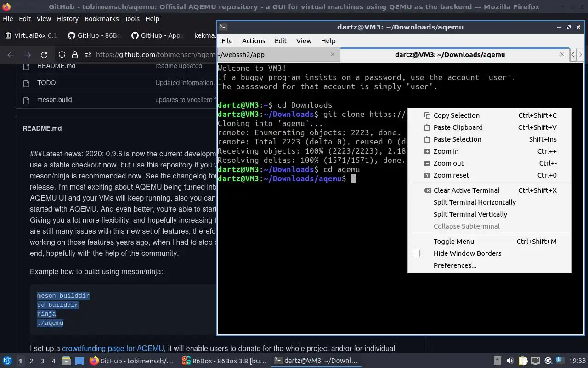The width and height of the screenshot is (588, 368).
Task: Click Clear Active Terminal entry
Action: (490, 190)
